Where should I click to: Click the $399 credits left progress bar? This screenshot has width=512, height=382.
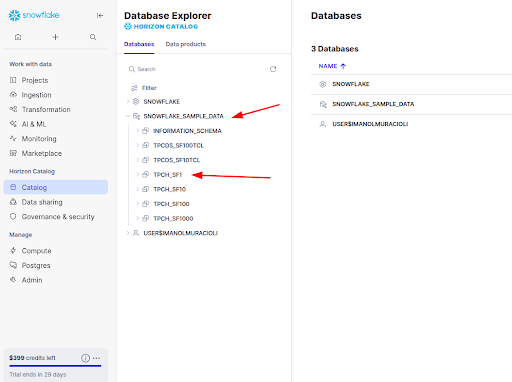(x=55, y=366)
